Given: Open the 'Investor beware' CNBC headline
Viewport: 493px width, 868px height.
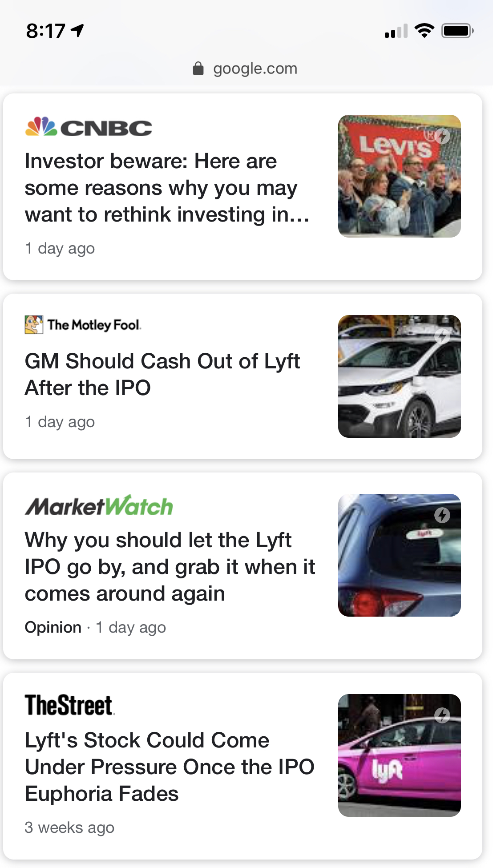Looking at the screenshot, I should [167, 188].
